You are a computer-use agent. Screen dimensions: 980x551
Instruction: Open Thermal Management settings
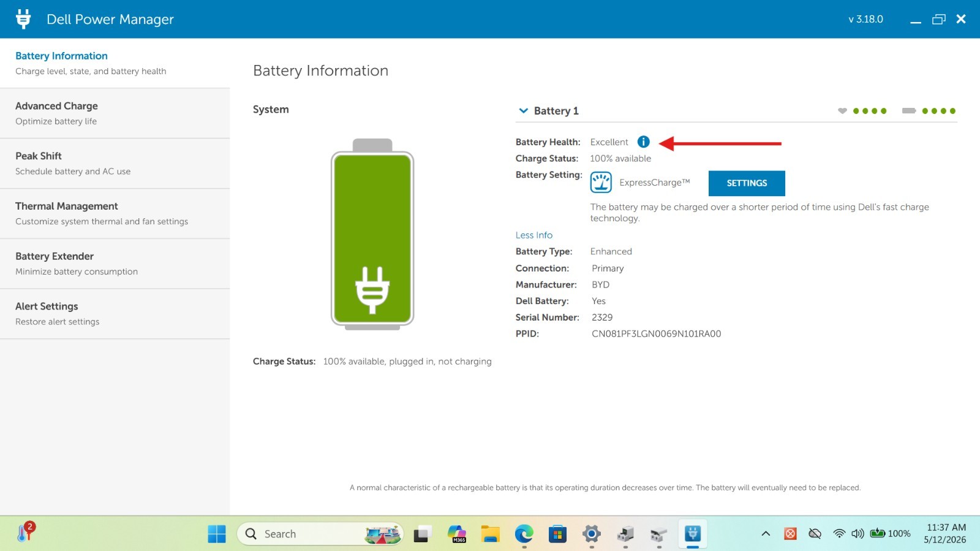[115, 214]
